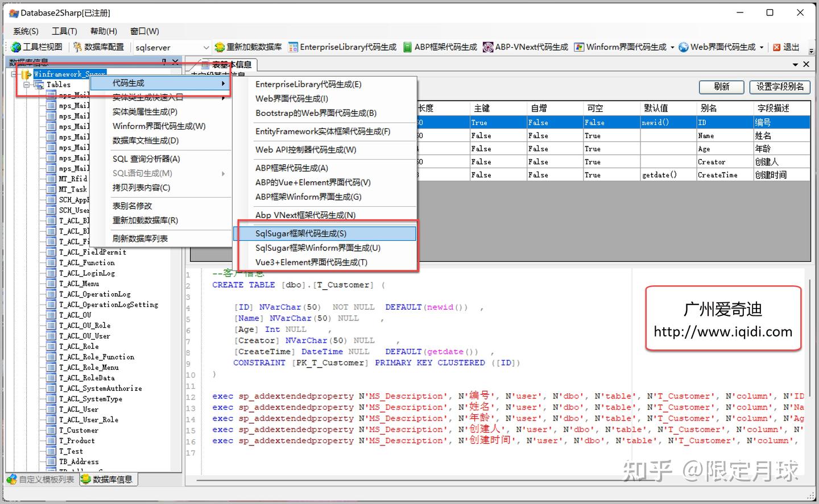Click the SQL editor's horizontal scrollbar
This screenshot has width=819, height=504.
(495, 480)
